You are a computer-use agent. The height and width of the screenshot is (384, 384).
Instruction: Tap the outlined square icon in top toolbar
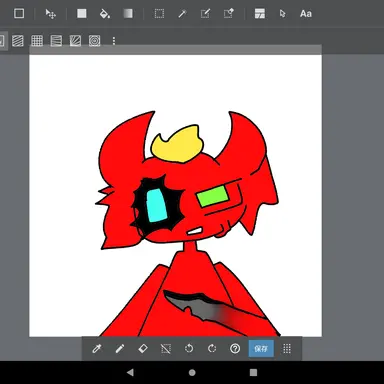click(19, 14)
